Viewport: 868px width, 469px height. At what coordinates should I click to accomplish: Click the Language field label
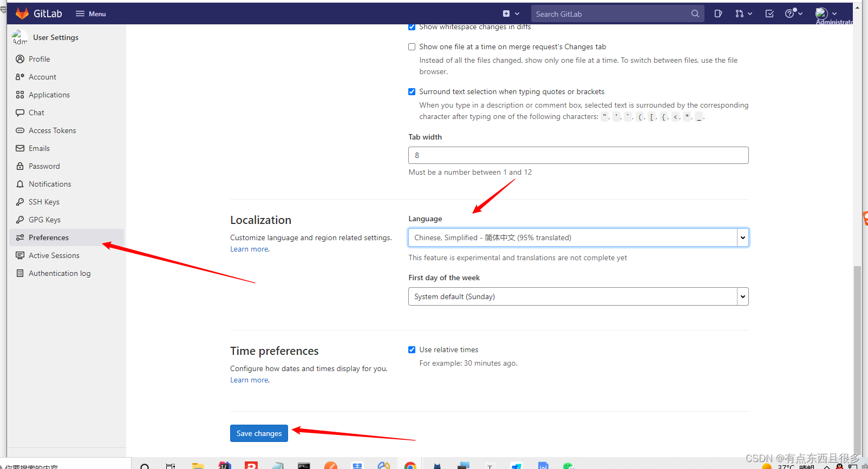(425, 219)
